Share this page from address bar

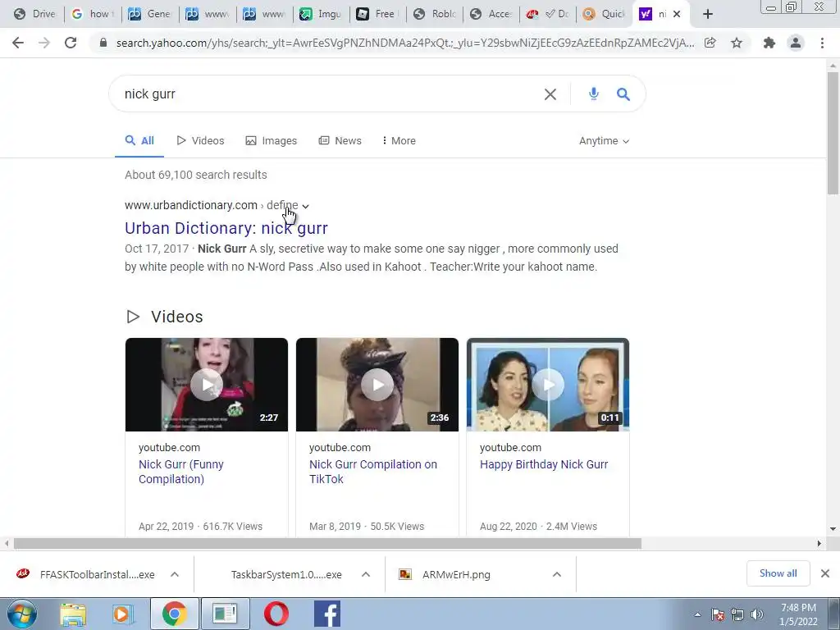click(x=710, y=43)
